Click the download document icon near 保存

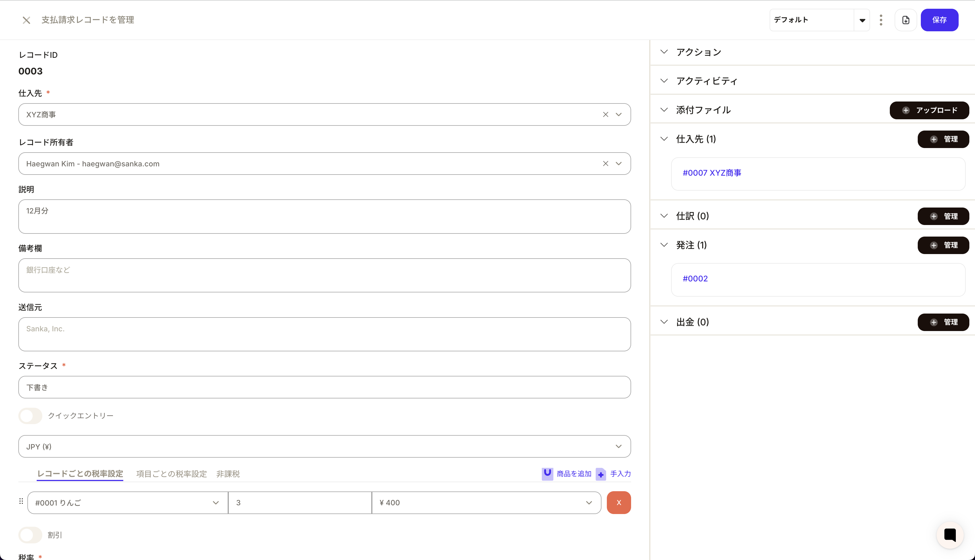[905, 20]
